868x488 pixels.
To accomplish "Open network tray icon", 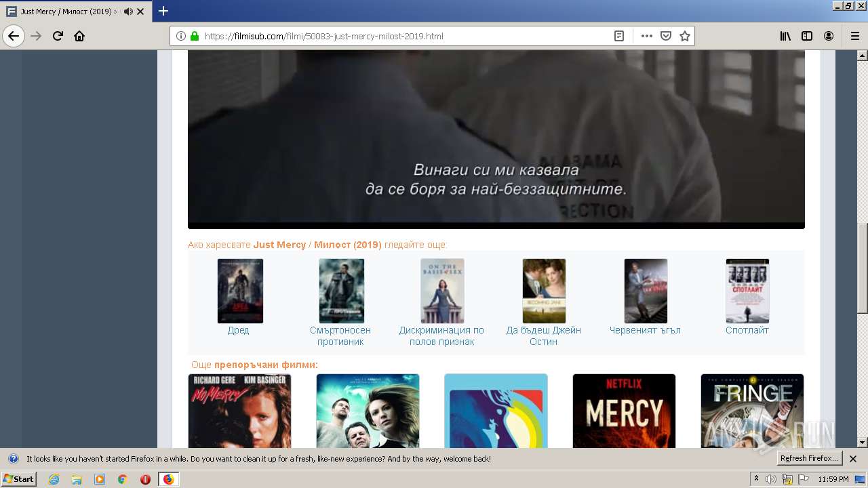I will point(787,479).
